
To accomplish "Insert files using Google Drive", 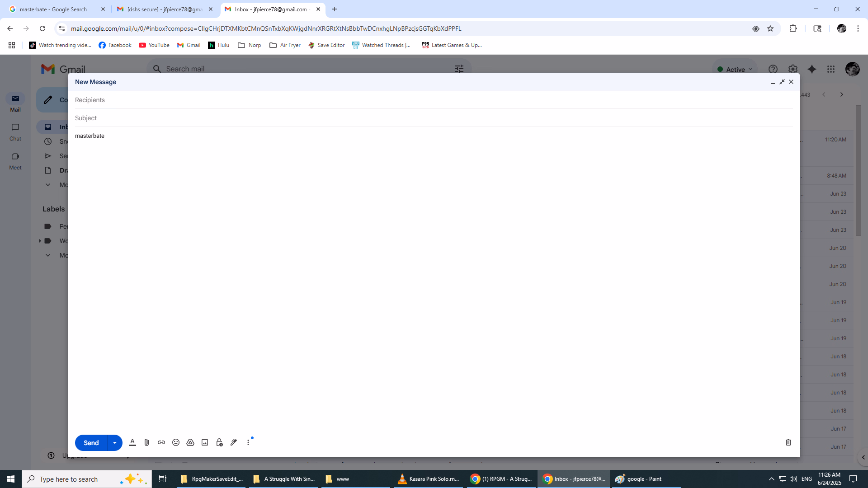I will tap(190, 443).
